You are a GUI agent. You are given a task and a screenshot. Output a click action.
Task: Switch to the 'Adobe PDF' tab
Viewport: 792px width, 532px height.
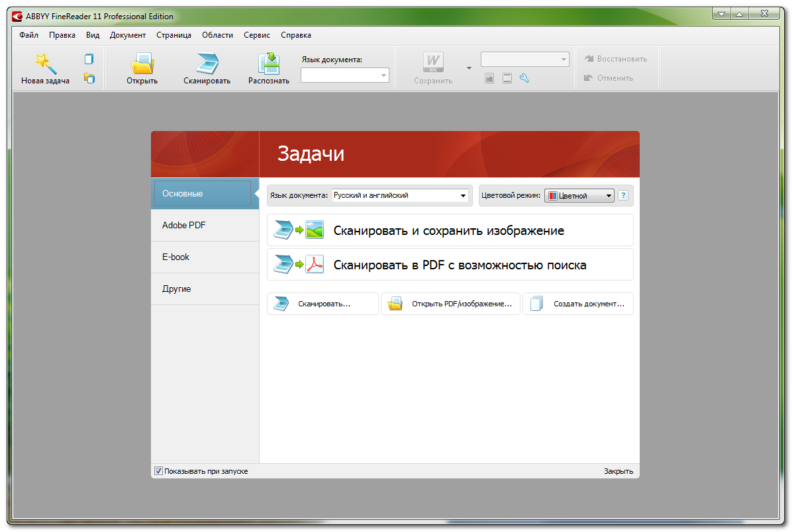point(184,226)
